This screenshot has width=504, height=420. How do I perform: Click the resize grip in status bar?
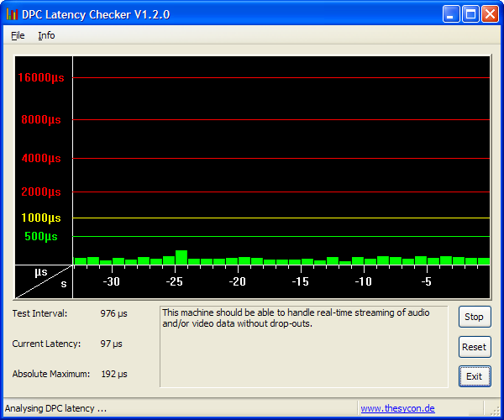coord(495,411)
